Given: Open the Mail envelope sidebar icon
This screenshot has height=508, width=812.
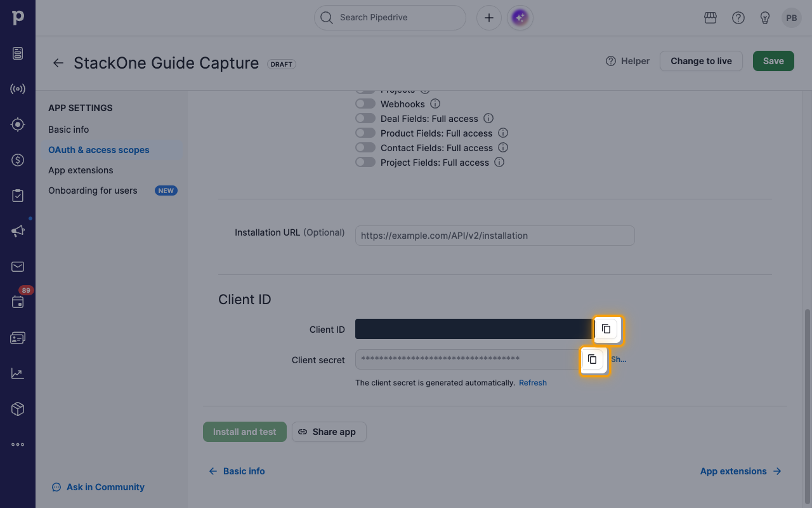Looking at the screenshot, I should pyautogui.click(x=18, y=267).
